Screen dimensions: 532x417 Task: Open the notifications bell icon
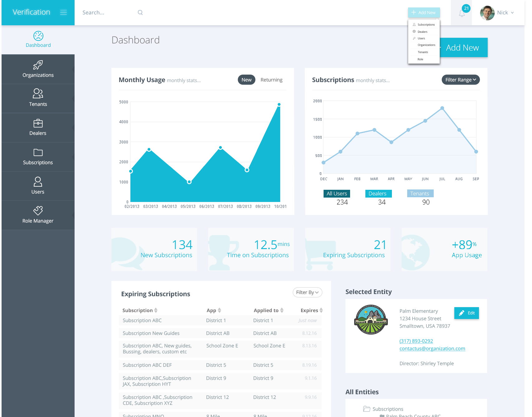[x=462, y=13]
